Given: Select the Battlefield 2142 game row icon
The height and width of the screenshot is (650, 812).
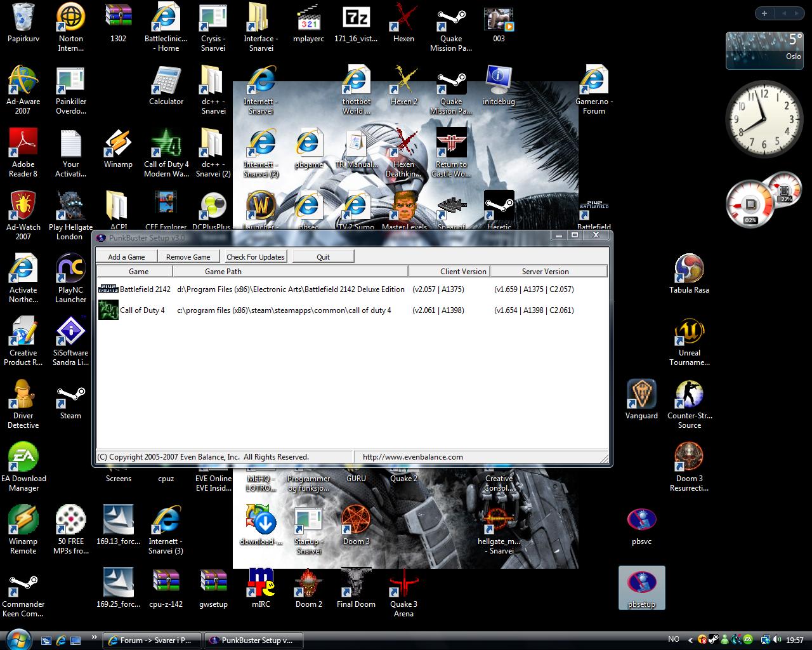Looking at the screenshot, I should (108, 289).
